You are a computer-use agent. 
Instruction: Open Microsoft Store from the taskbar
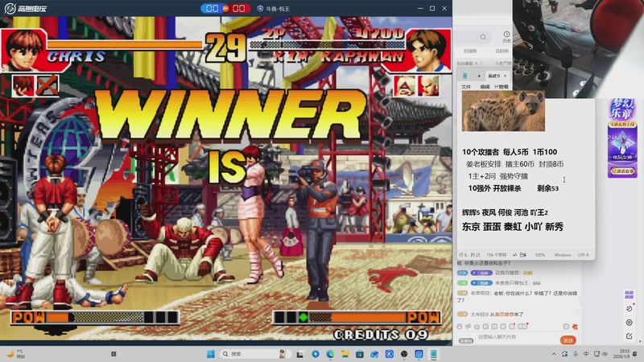tap(360, 354)
